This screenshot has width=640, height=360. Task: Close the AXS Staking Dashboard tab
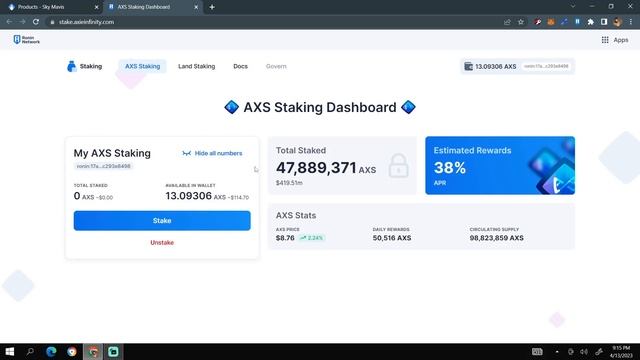click(x=196, y=7)
